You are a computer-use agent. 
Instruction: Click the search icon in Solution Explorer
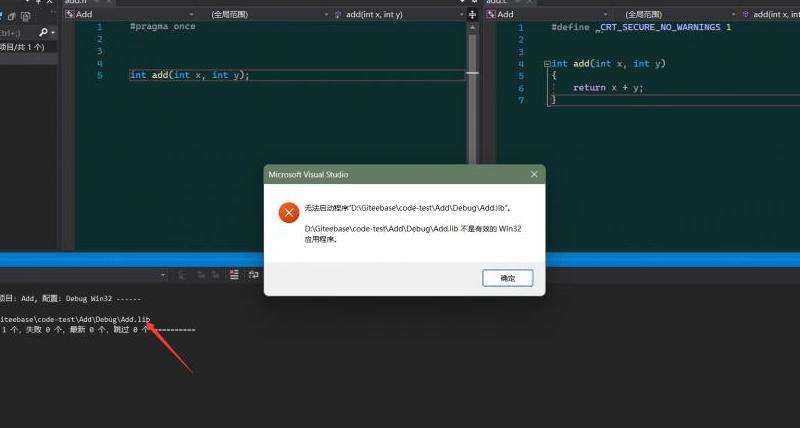pos(43,32)
